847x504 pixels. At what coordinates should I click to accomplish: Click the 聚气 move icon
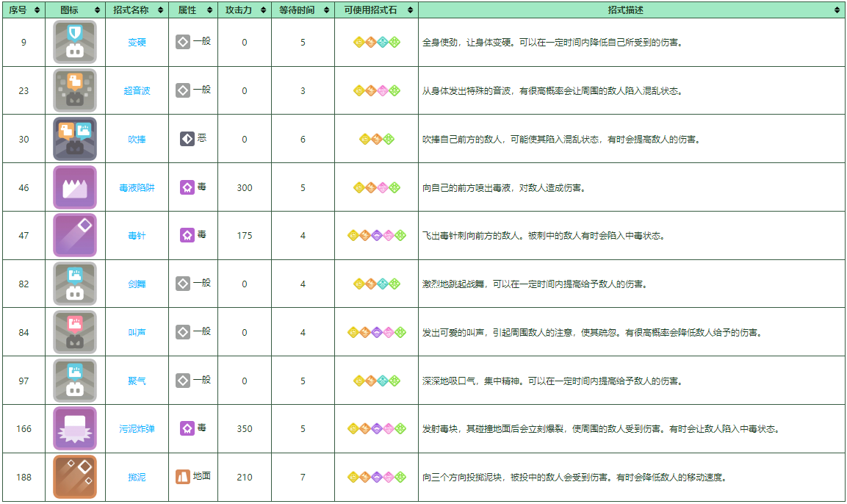click(75, 381)
